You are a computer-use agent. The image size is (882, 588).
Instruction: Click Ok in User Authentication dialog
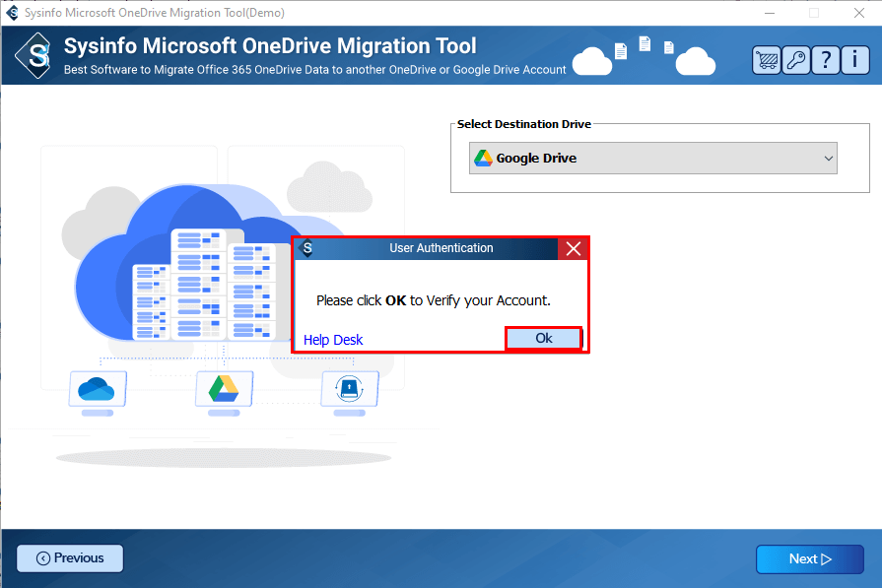[543, 339]
